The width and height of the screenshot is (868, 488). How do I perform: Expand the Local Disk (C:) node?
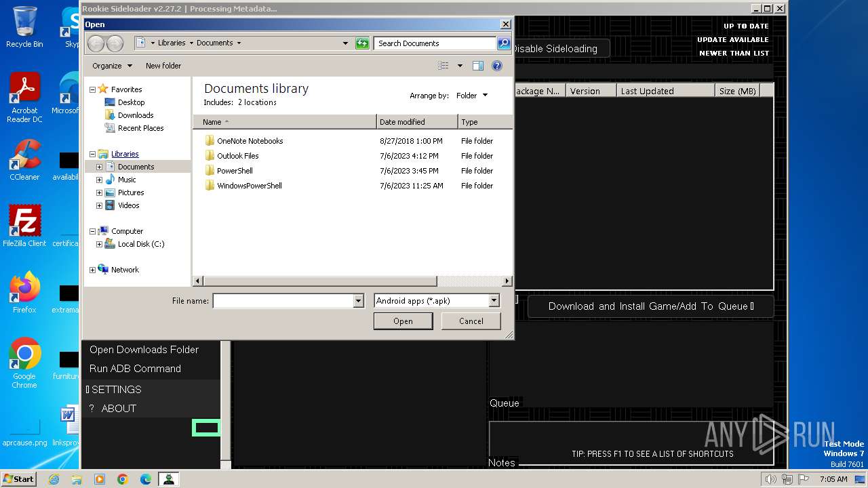(100, 244)
